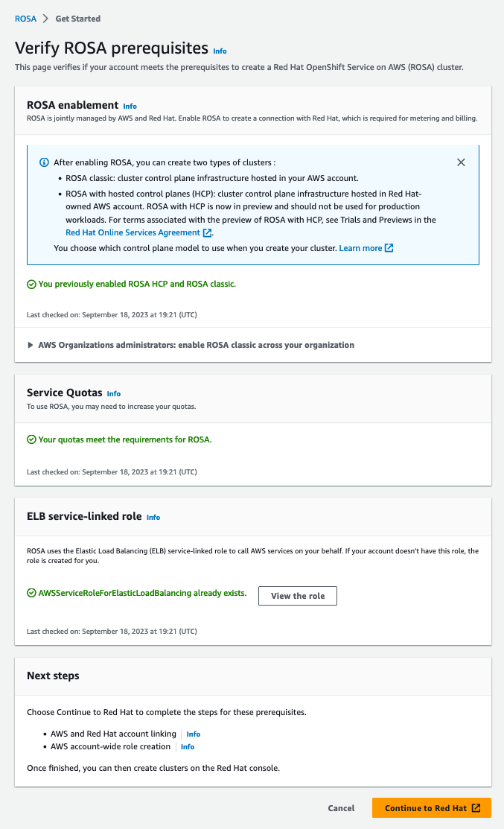
Task: Click the info circle icon in alert
Action: (44, 162)
